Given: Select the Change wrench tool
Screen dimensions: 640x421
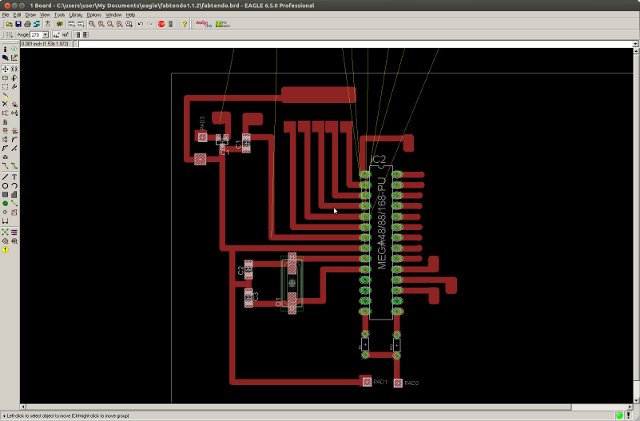Looking at the screenshot, I should tap(14, 87).
